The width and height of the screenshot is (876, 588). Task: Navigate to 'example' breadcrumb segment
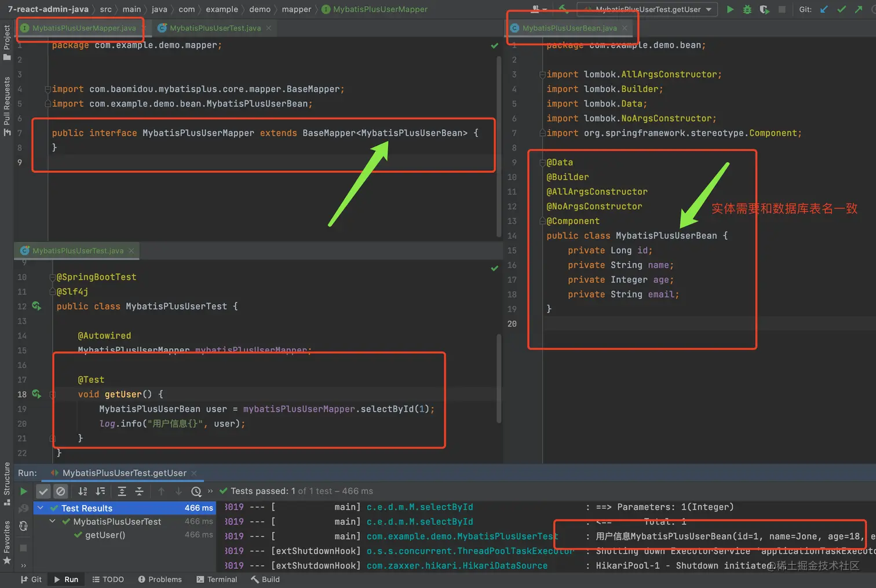click(222, 9)
